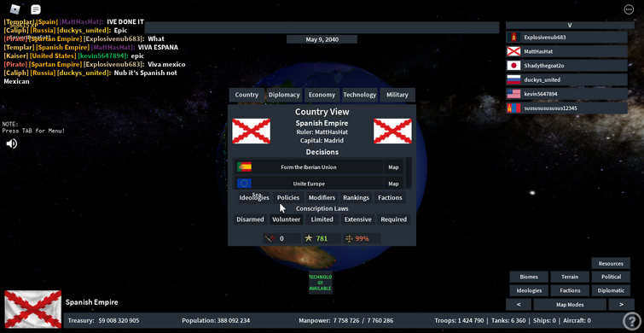Select the Extensive conscription law
The image size is (644, 333).
[x=357, y=219]
